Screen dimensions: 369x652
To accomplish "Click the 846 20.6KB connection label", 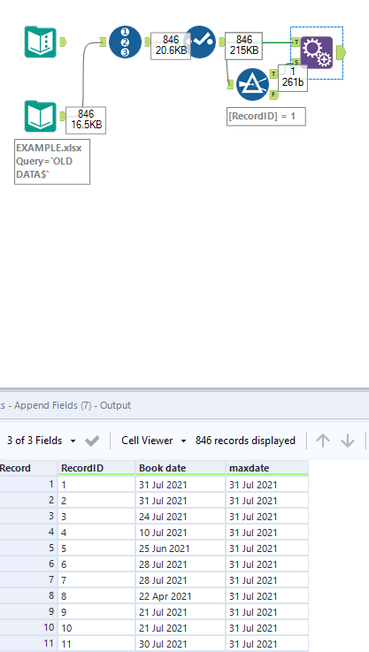I will (x=171, y=46).
